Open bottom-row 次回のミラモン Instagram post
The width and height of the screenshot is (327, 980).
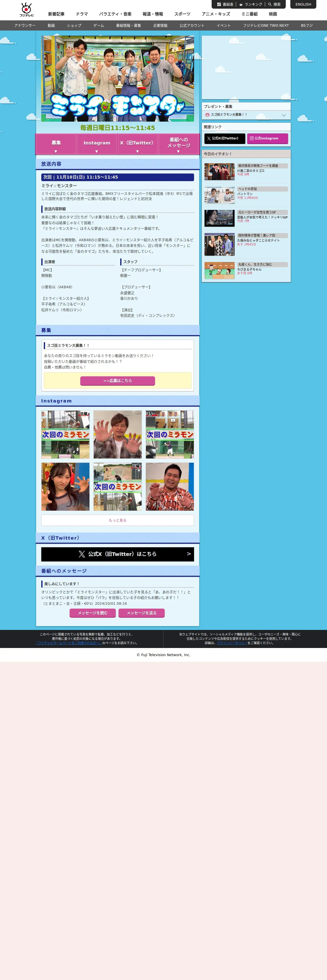click(x=118, y=487)
